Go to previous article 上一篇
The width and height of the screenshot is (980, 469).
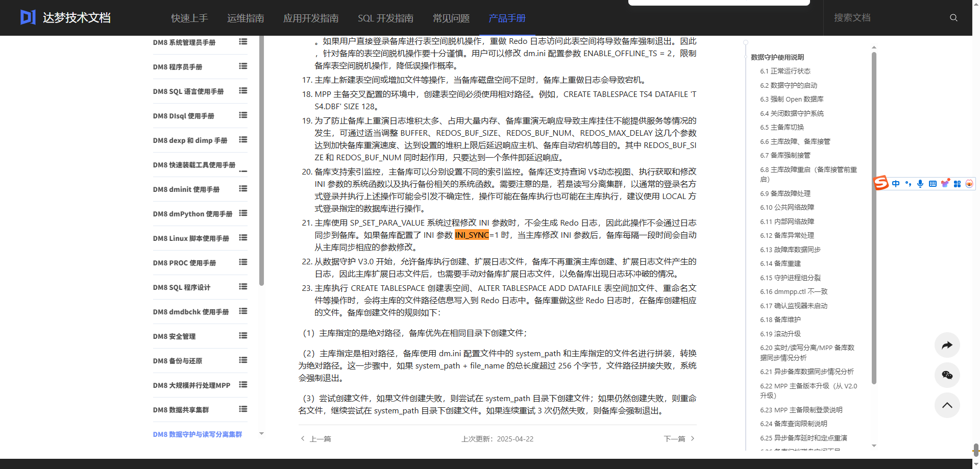click(316, 439)
